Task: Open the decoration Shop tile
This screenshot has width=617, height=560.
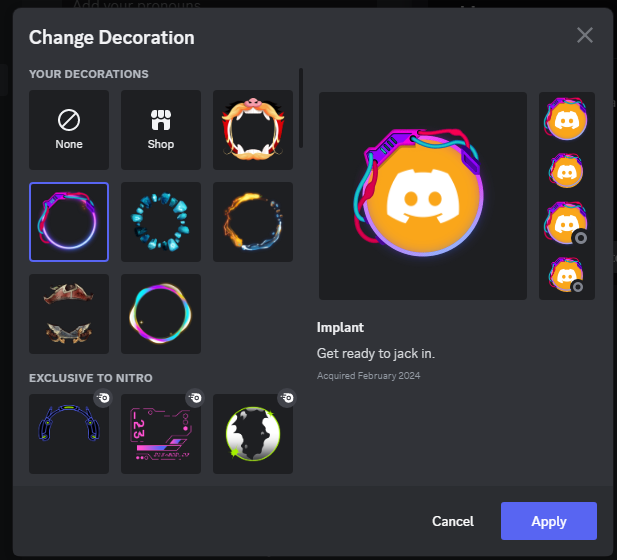Action: point(161,130)
